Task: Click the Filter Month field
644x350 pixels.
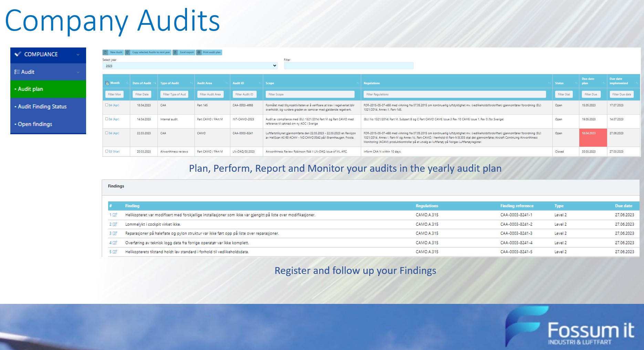Action: 114,94
